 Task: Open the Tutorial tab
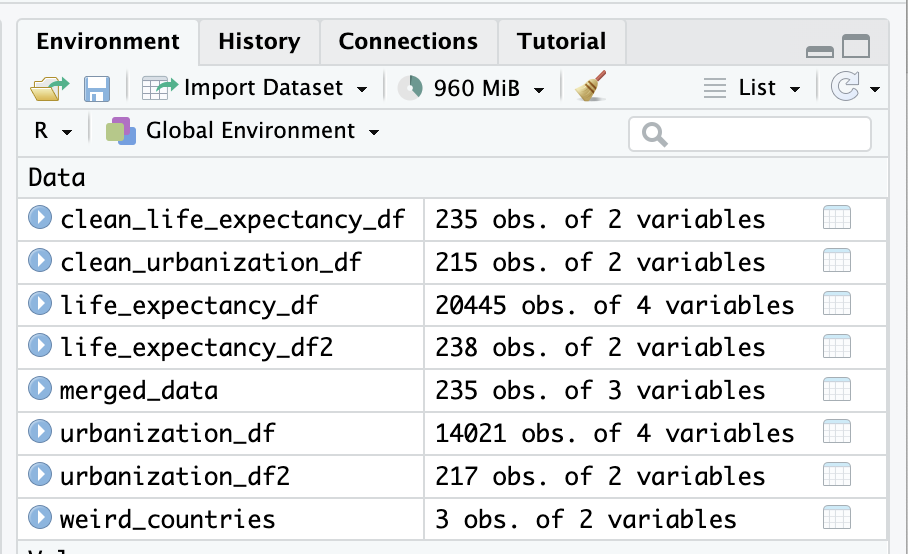click(x=561, y=41)
